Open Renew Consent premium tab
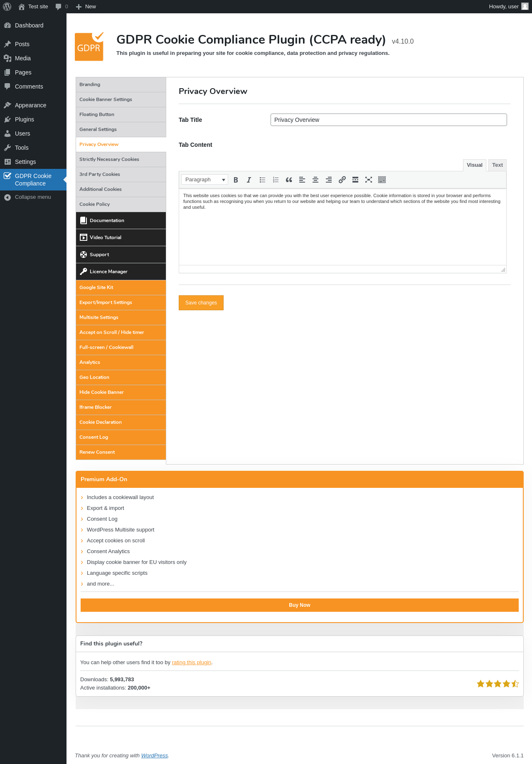This screenshot has height=764, width=532. 121,452
